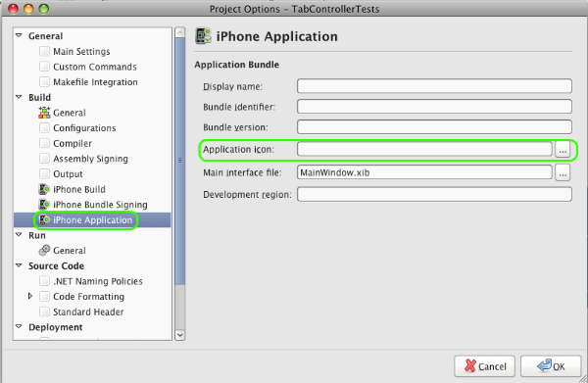The height and width of the screenshot is (383, 588).
Task: Browse for Application icon file
Action: (563, 150)
